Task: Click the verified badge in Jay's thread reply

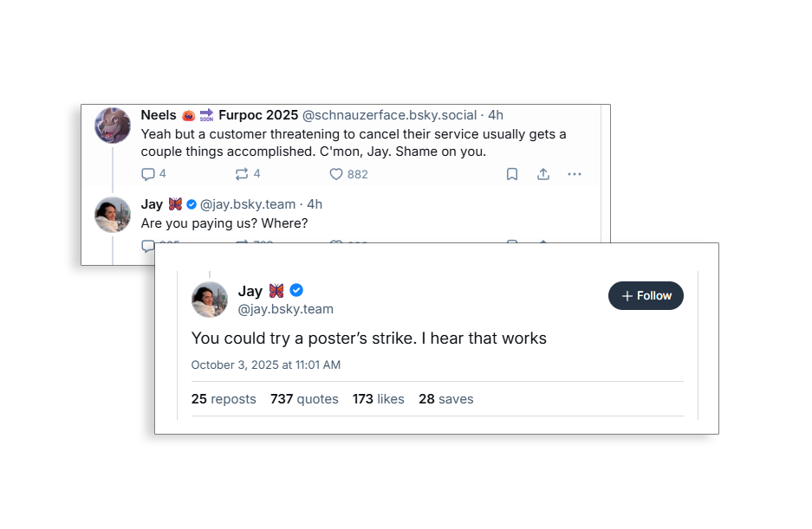Action: tap(192, 204)
